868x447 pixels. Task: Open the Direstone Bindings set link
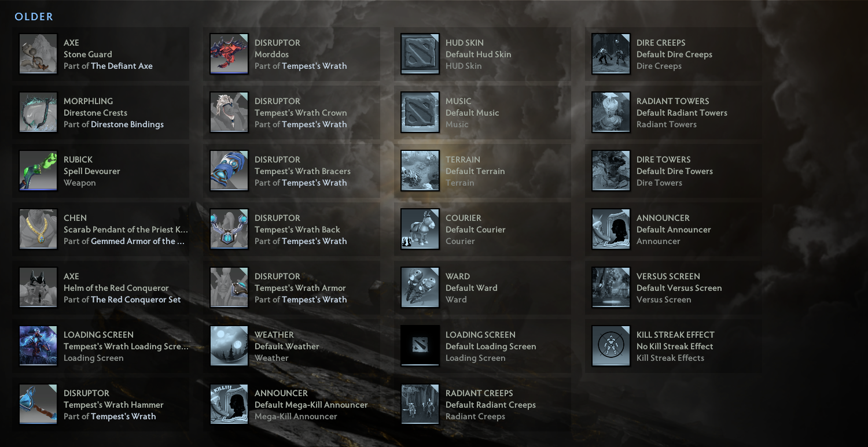pos(127,124)
